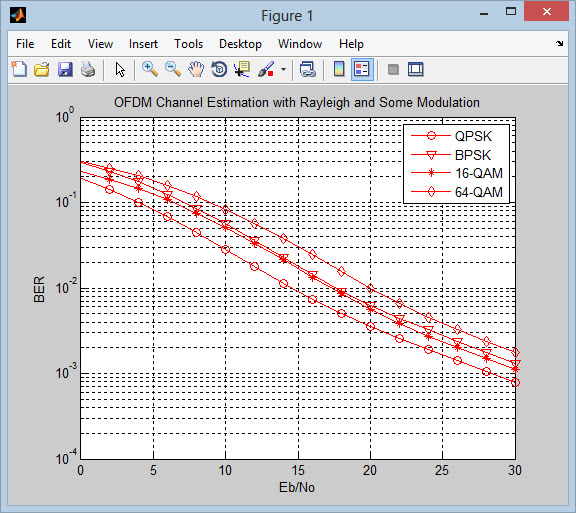Click the Show Plot Tools and Dock button
The width and height of the screenshot is (576, 513).
[x=416, y=69]
